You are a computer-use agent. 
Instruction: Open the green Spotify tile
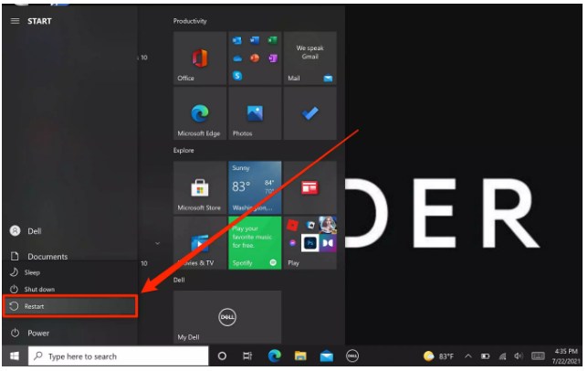pyautogui.click(x=255, y=243)
